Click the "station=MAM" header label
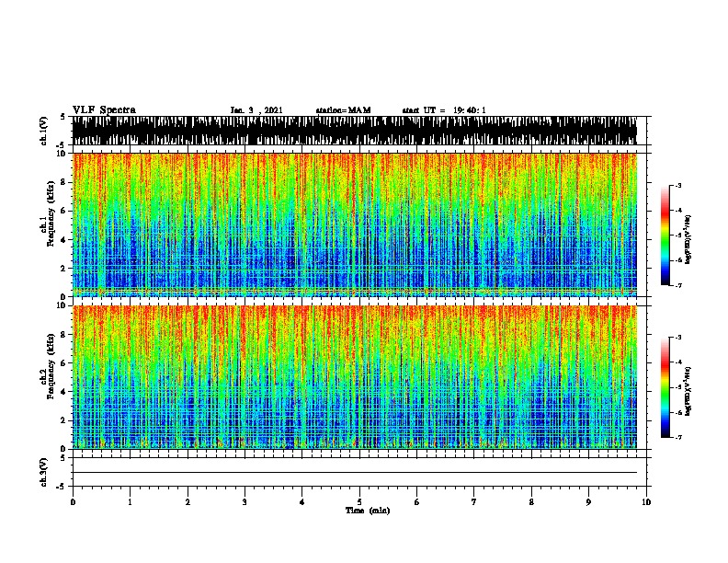This screenshot has width=728, height=563. click(x=344, y=110)
